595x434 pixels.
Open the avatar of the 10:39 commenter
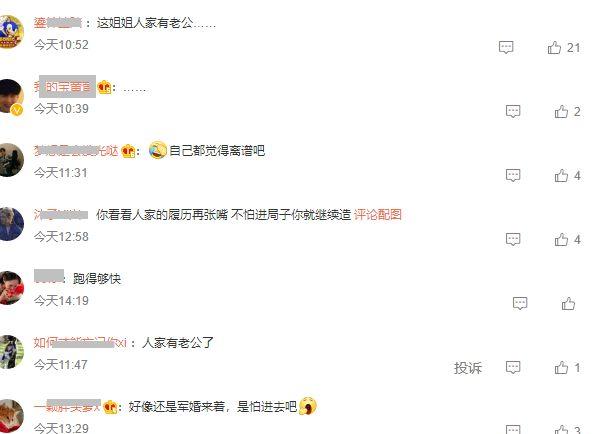(x=10, y=96)
